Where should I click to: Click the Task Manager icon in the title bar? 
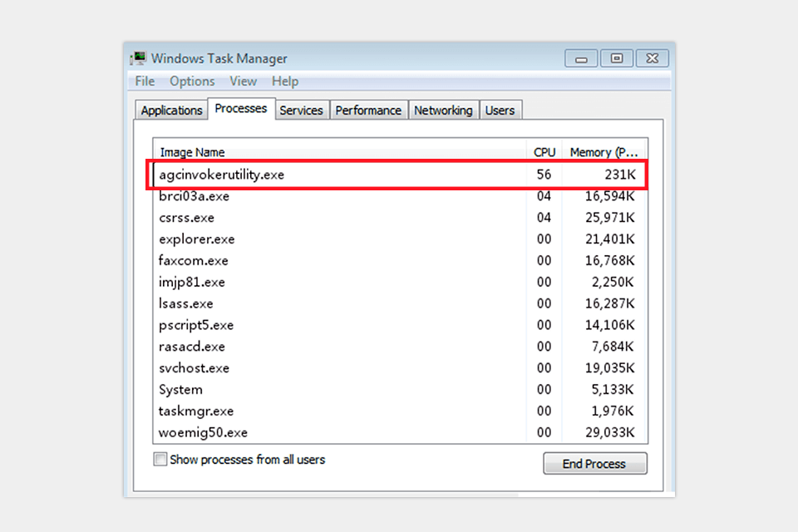point(138,58)
